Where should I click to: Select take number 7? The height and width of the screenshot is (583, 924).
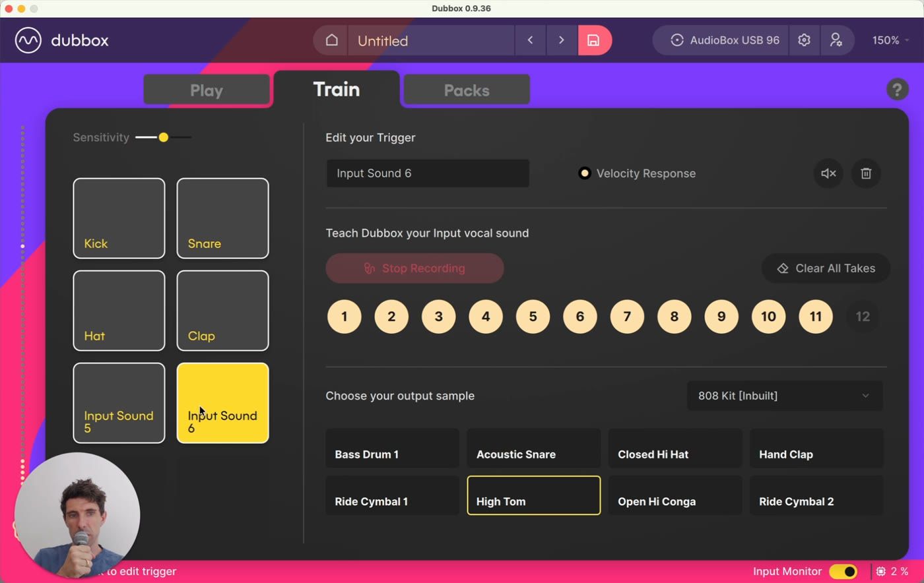click(x=627, y=317)
